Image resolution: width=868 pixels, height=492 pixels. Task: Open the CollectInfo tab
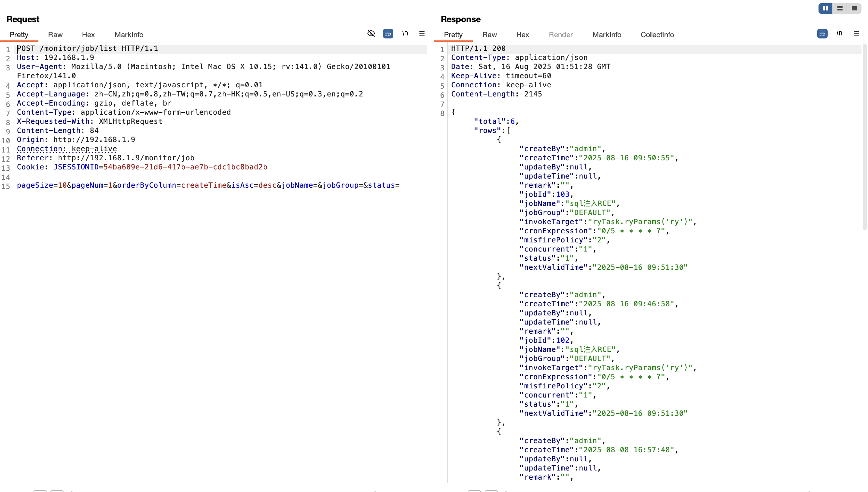tap(657, 35)
